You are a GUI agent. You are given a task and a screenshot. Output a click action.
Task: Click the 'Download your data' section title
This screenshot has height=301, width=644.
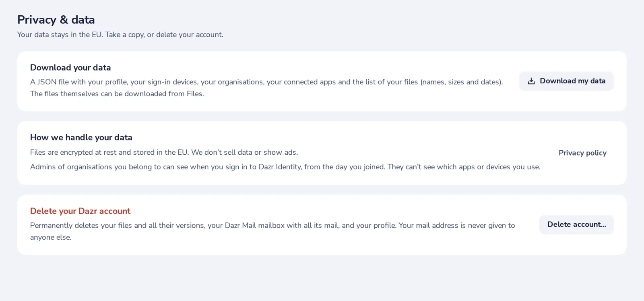(x=70, y=68)
